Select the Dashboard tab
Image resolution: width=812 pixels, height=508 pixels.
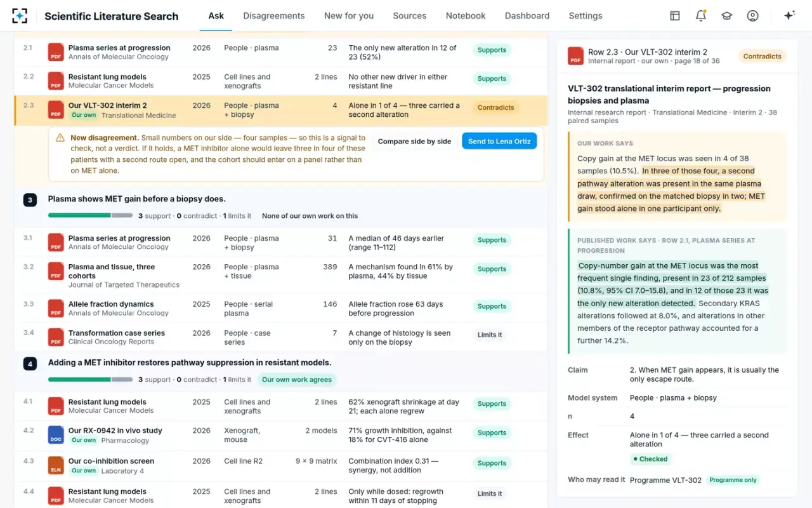[527, 16]
